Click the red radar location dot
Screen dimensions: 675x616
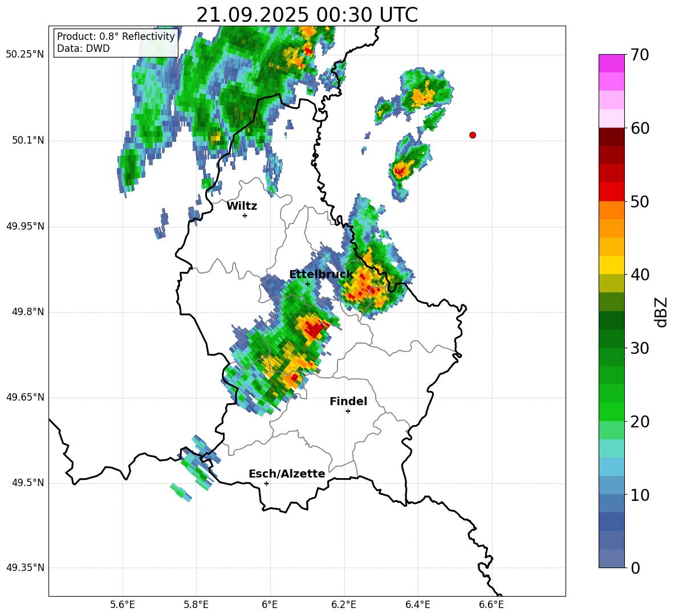(x=473, y=135)
